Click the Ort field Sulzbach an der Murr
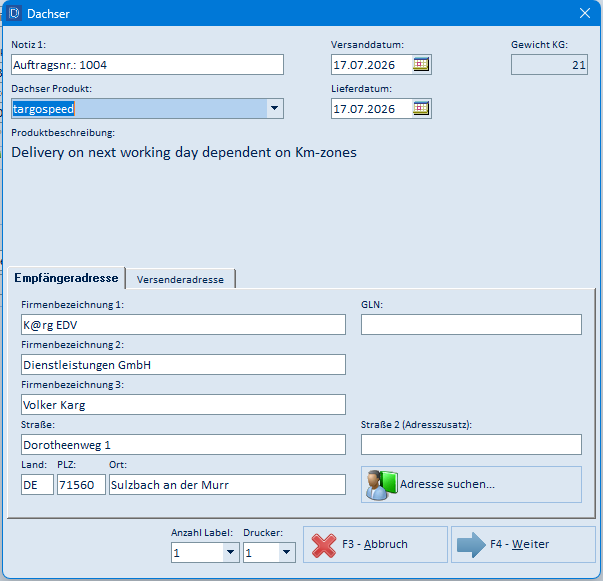The image size is (603, 581). pyautogui.click(x=227, y=484)
